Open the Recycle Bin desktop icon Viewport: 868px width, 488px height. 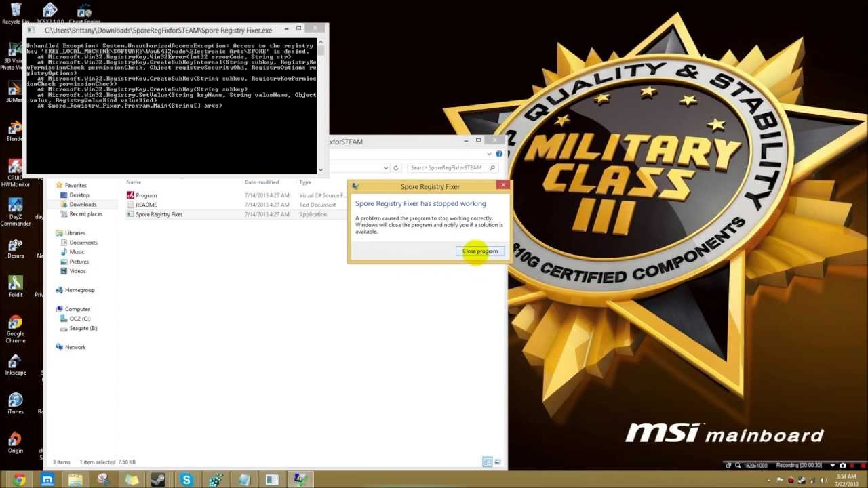(x=16, y=13)
